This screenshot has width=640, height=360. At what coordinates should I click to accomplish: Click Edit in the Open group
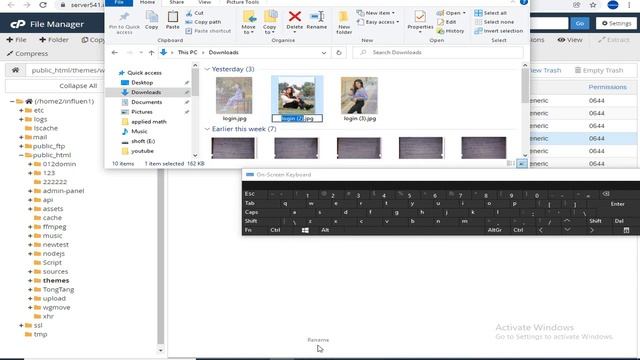click(x=446, y=22)
